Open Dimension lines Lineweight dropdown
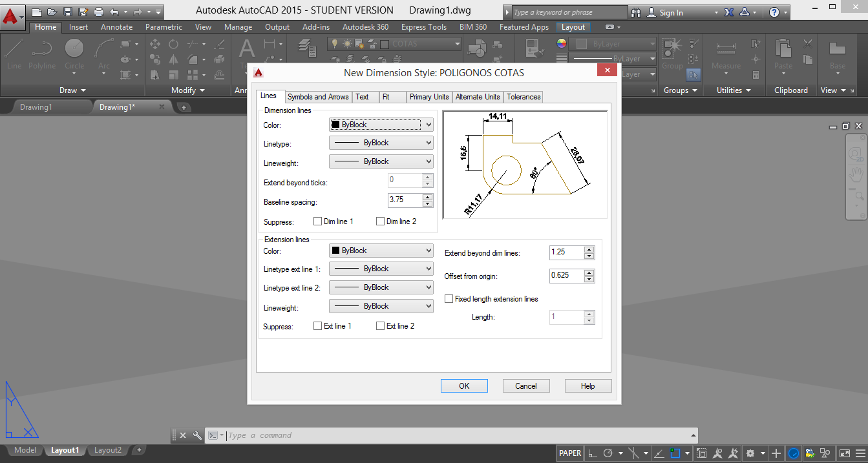 tap(381, 161)
